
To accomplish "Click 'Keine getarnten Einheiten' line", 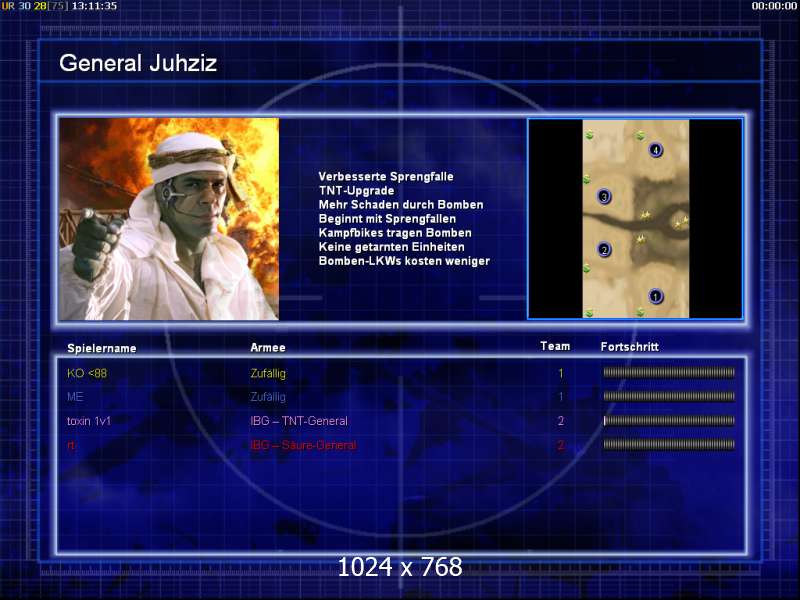I will [x=391, y=247].
